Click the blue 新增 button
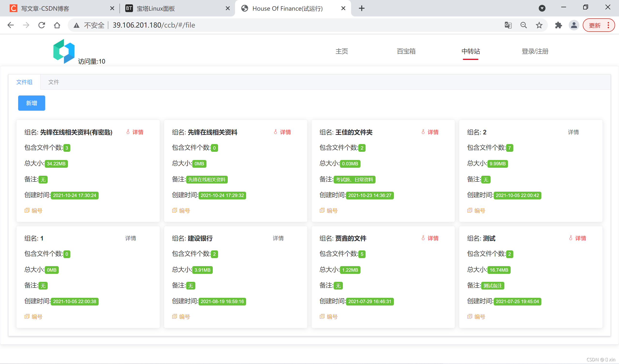 pyautogui.click(x=31, y=103)
